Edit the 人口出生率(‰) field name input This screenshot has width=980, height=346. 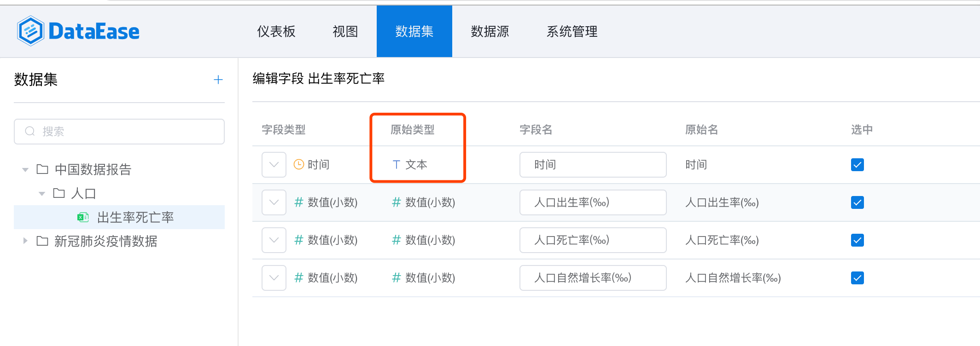(593, 202)
